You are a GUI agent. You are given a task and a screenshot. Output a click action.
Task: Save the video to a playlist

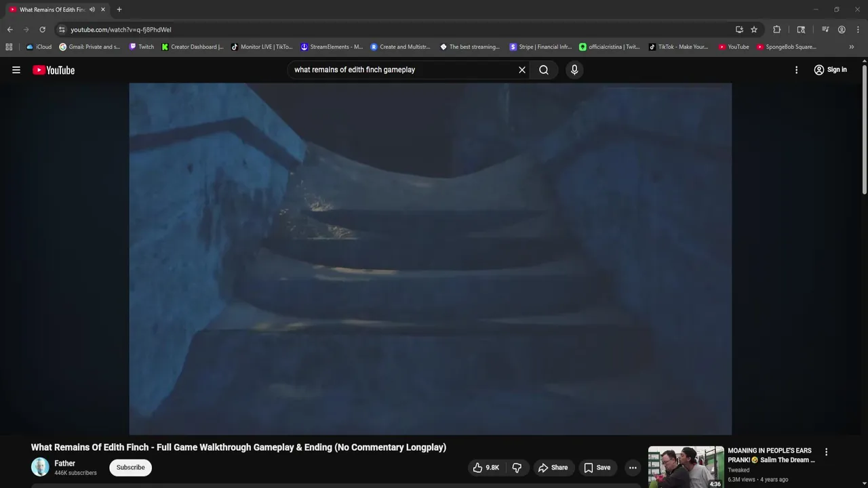(597, 468)
